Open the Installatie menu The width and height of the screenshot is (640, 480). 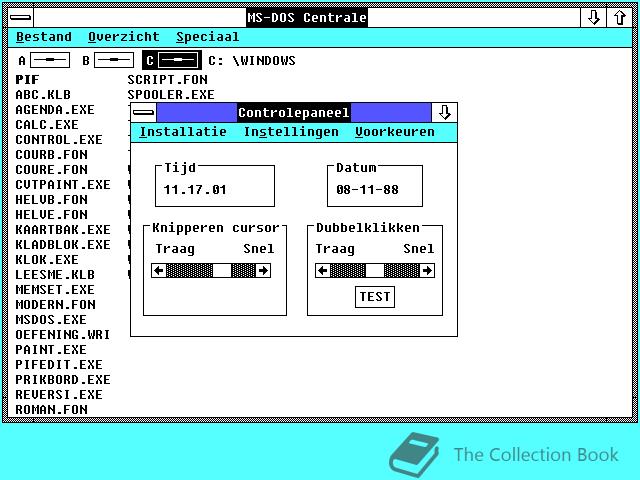[x=183, y=132]
